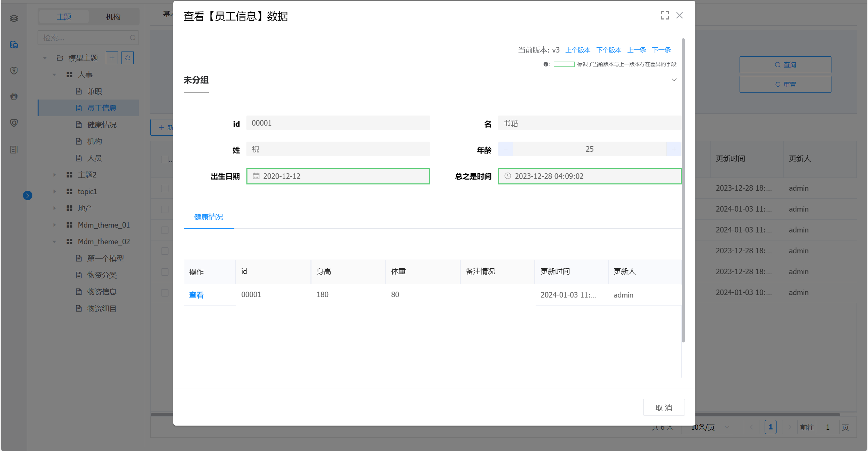Click the 出生日期 date field

(x=338, y=176)
